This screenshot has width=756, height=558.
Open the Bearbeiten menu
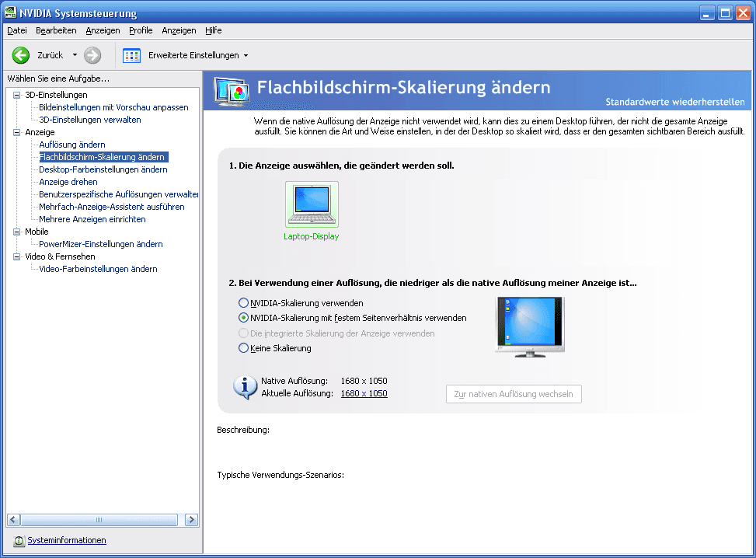[56, 30]
